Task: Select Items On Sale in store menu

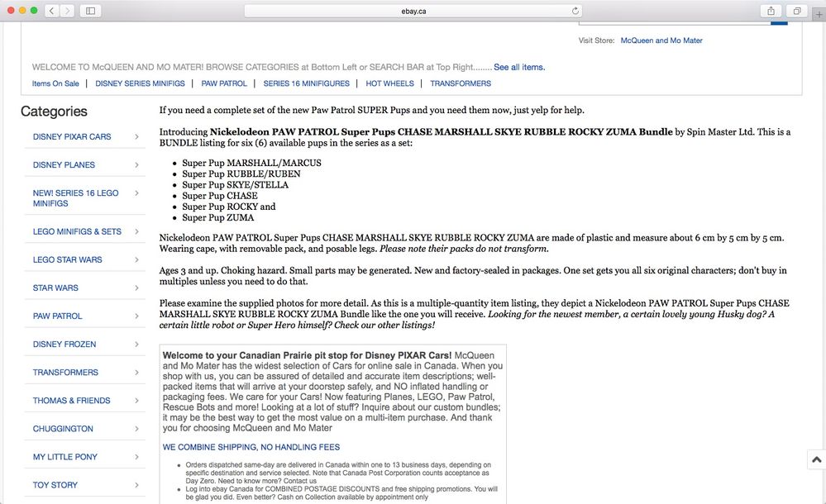Action: point(55,83)
